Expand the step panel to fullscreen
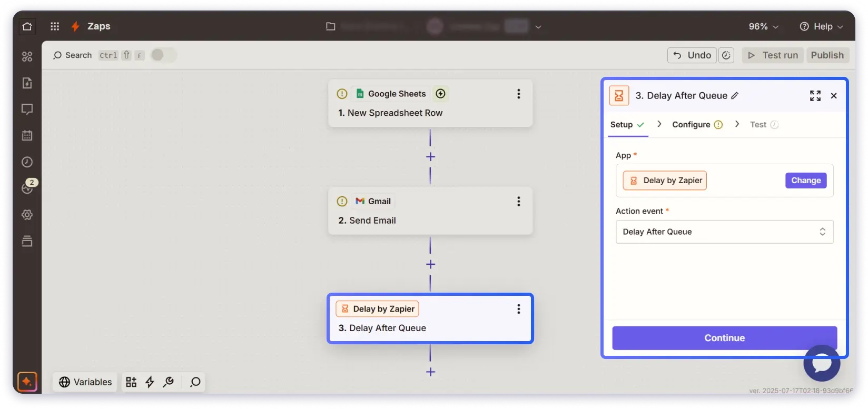The height and width of the screenshot is (409, 868). tap(815, 96)
